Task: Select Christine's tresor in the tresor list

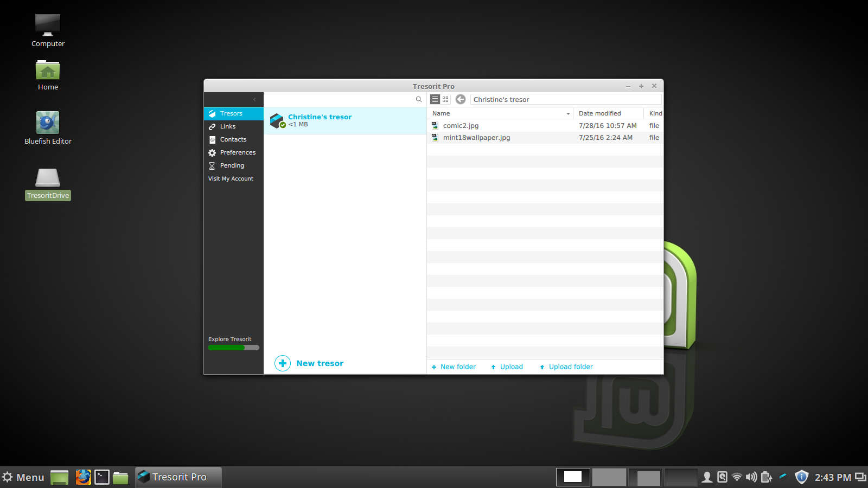Action: (x=345, y=120)
